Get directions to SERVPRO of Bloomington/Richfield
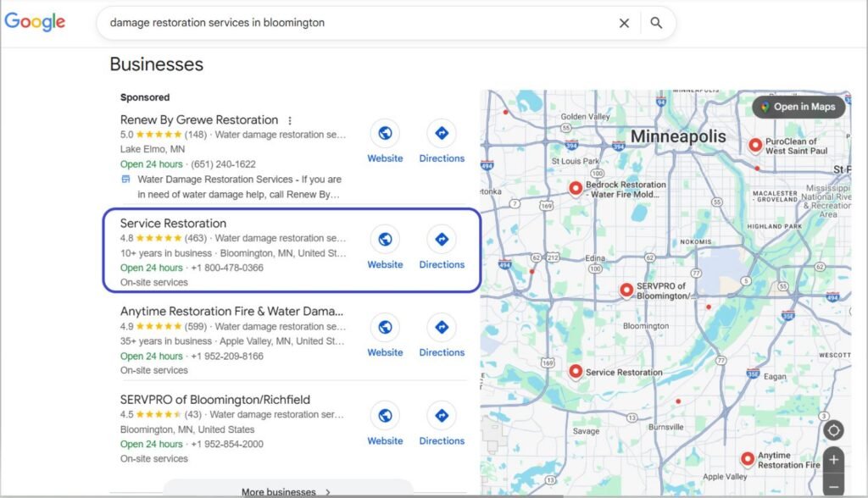Screen dimensions: 868x498 (442, 416)
